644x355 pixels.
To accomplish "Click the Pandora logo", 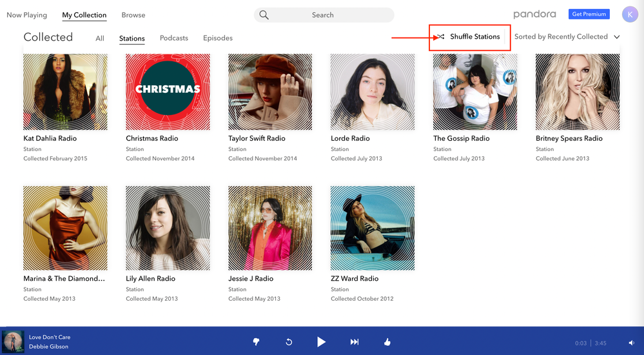I will tap(534, 14).
